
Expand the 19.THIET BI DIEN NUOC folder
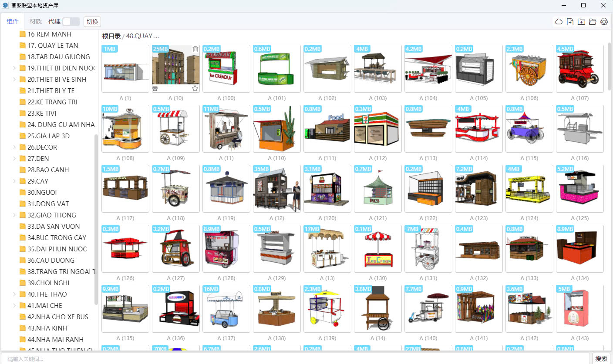tap(14, 68)
